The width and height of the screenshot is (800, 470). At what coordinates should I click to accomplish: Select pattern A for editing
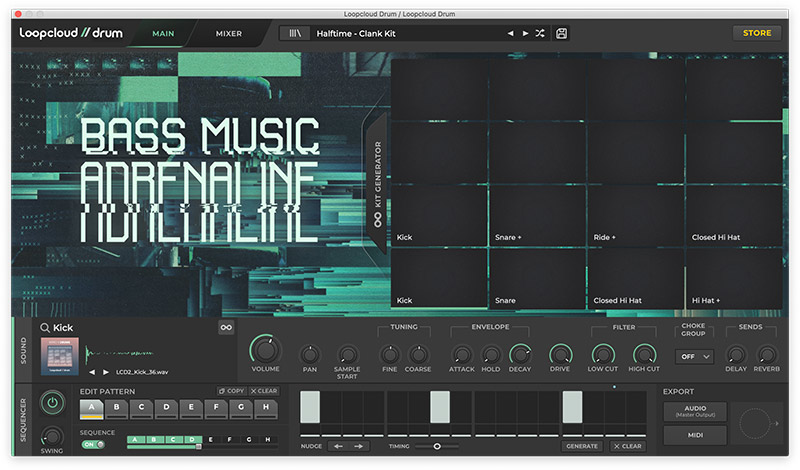[x=91, y=409]
